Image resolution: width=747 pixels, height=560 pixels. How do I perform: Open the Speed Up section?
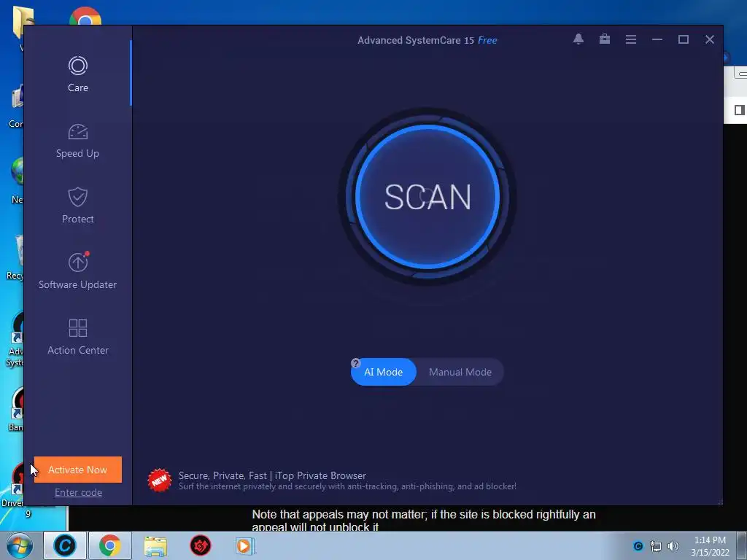[x=77, y=141]
